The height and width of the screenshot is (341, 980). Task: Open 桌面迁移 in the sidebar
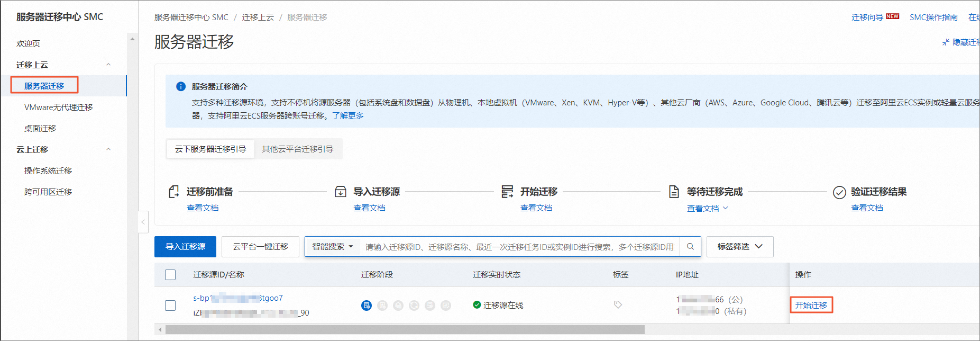[40, 128]
